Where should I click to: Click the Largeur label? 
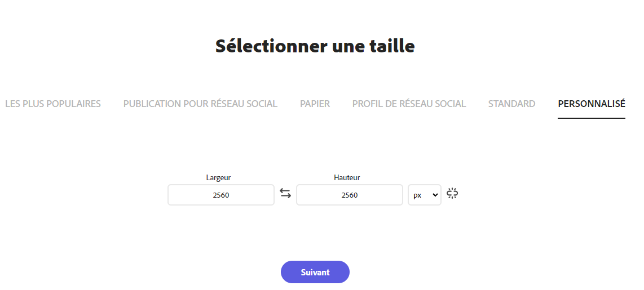tap(218, 177)
